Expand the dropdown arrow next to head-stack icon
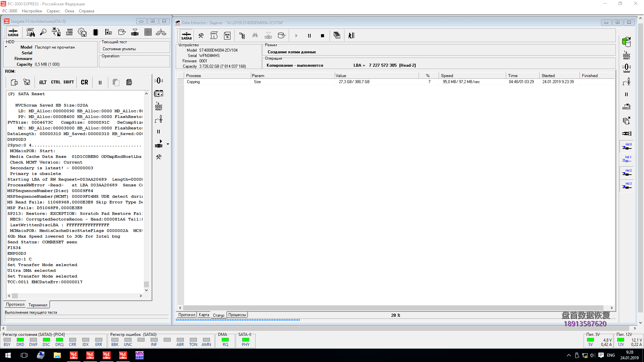Screen dimensions: 644x362 [x=168, y=144]
